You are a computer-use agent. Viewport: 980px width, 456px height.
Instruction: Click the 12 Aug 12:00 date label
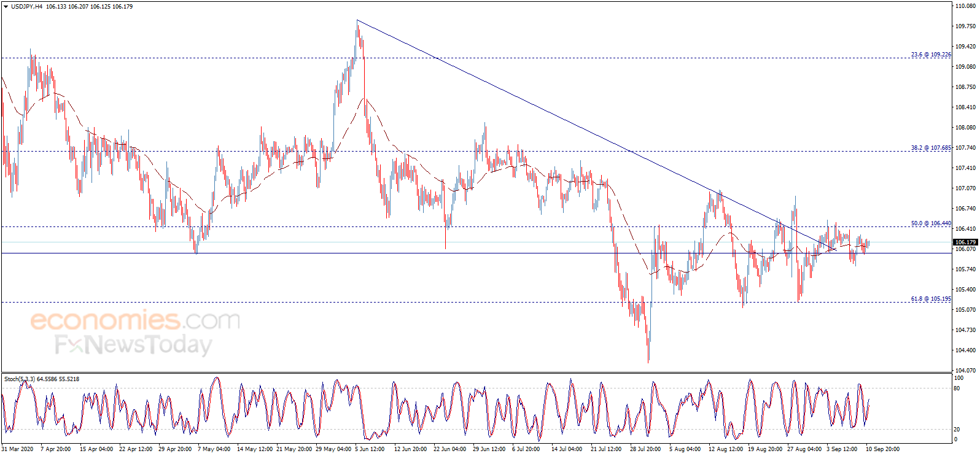(x=725, y=449)
